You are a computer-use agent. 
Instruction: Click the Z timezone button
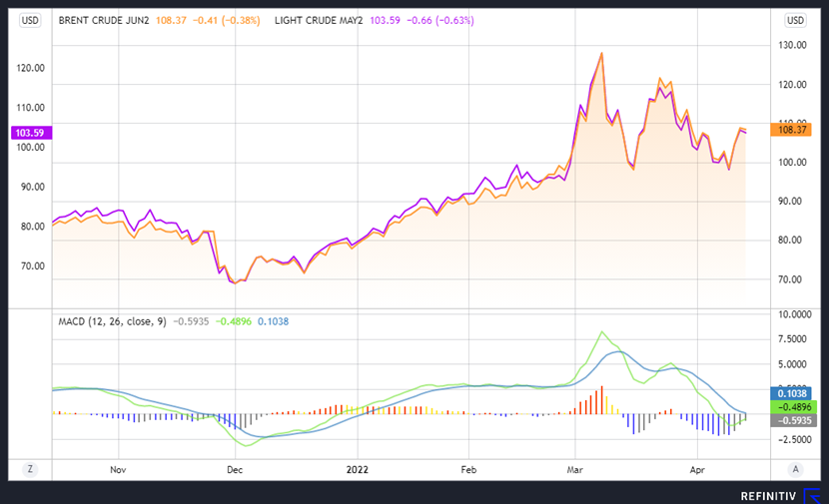coord(30,469)
